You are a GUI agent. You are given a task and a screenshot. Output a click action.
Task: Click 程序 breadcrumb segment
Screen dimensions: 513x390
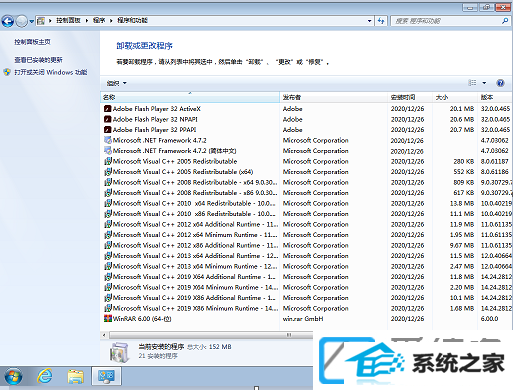[x=99, y=20]
